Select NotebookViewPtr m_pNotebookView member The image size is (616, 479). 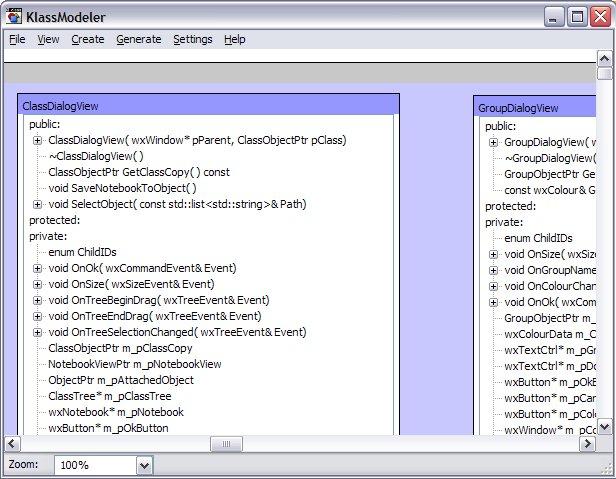click(135, 364)
